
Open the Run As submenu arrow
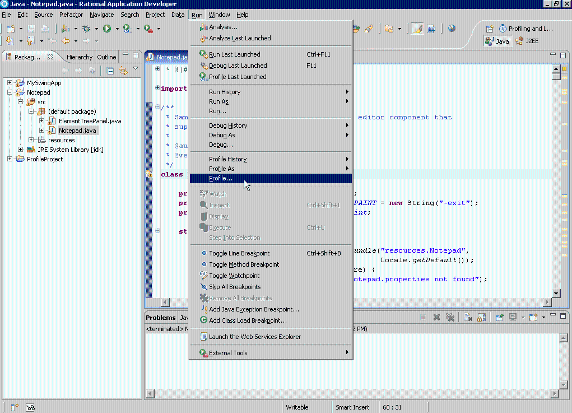coord(347,101)
